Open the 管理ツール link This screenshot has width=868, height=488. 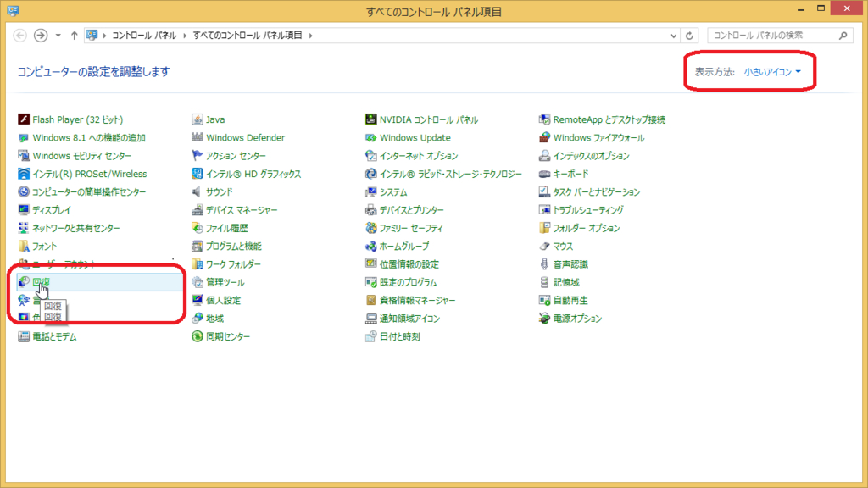[x=225, y=282]
